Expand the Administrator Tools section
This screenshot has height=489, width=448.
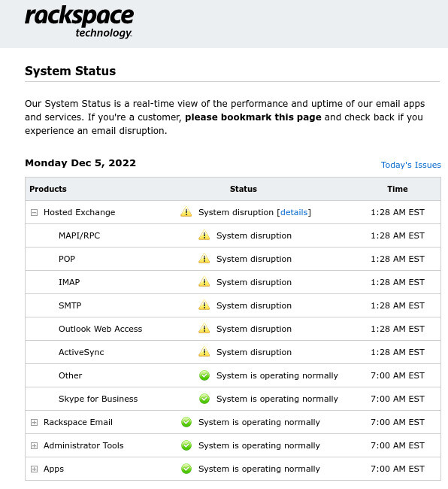click(x=34, y=446)
